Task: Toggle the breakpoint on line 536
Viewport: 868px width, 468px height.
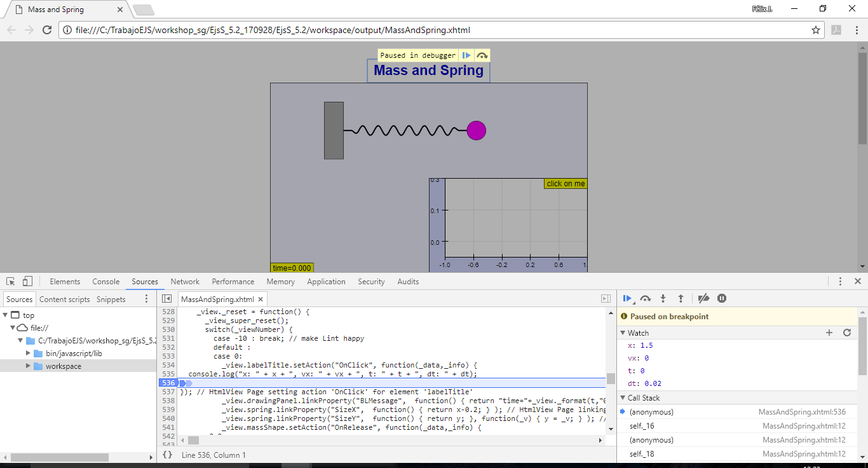Action: [168, 383]
